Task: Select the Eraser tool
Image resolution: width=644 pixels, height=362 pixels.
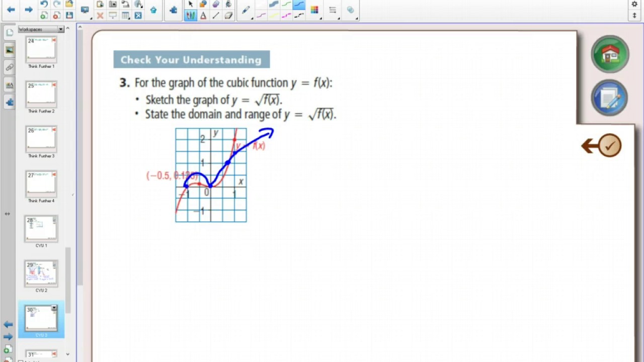Action: click(x=228, y=15)
